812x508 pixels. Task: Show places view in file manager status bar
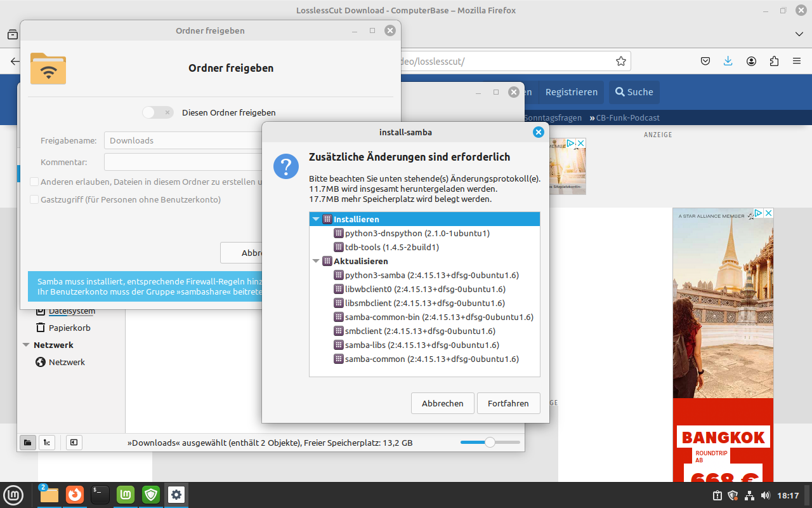(28, 443)
